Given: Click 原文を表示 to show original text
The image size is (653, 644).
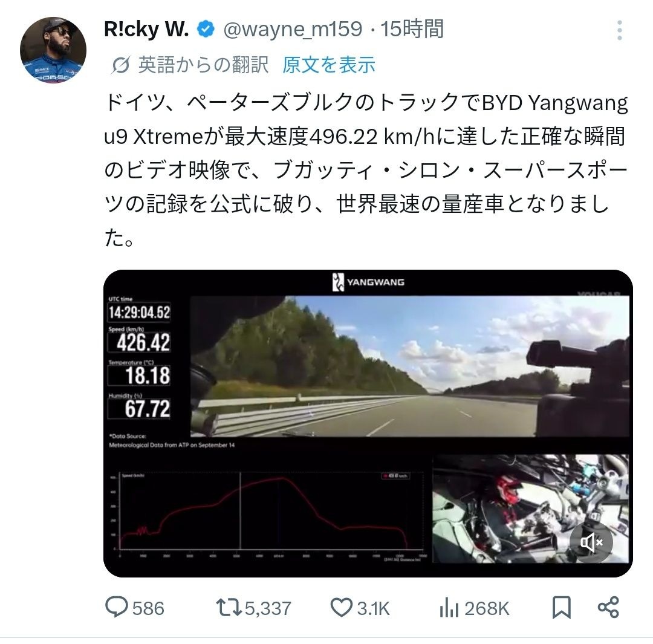Looking at the screenshot, I should click(328, 65).
